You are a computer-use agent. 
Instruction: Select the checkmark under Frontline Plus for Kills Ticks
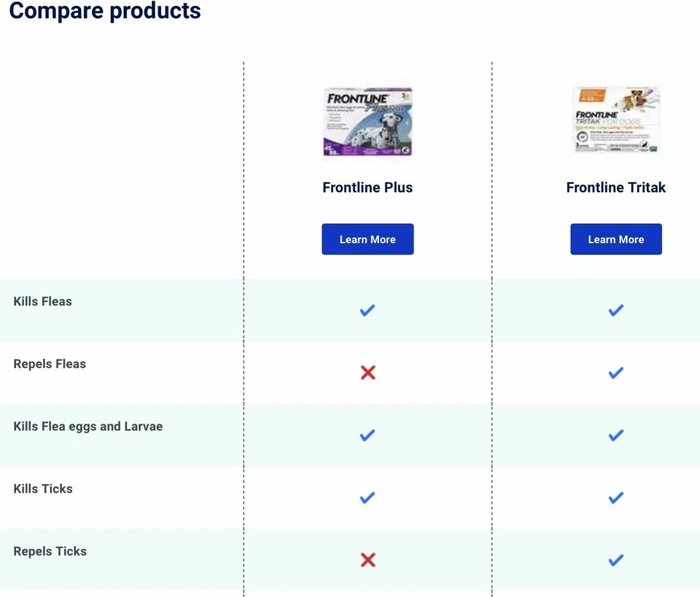(367, 497)
